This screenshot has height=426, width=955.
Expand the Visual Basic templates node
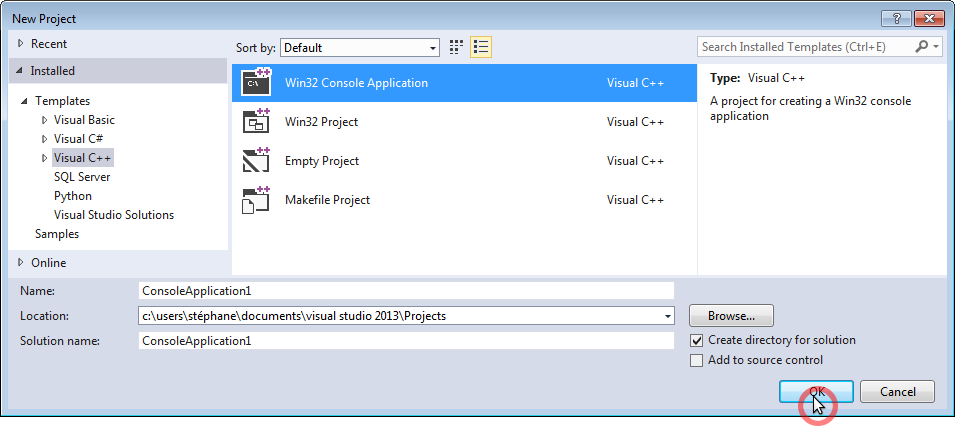coord(44,120)
